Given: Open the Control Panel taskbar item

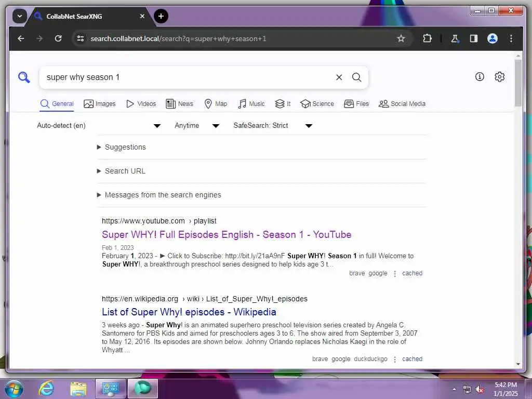Looking at the screenshot, I should pyautogui.click(x=111, y=389).
